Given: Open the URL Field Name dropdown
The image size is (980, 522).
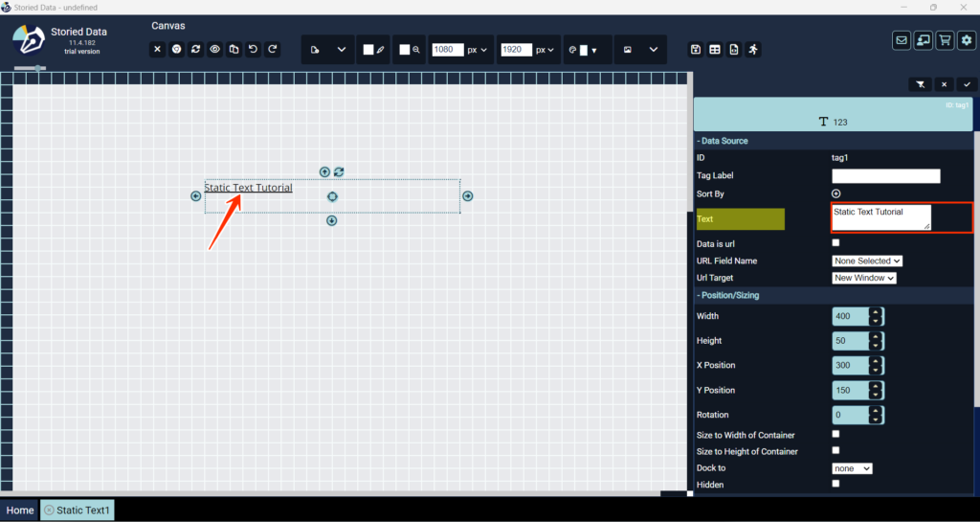Looking at the screenshot, I should tap(867, 261).
